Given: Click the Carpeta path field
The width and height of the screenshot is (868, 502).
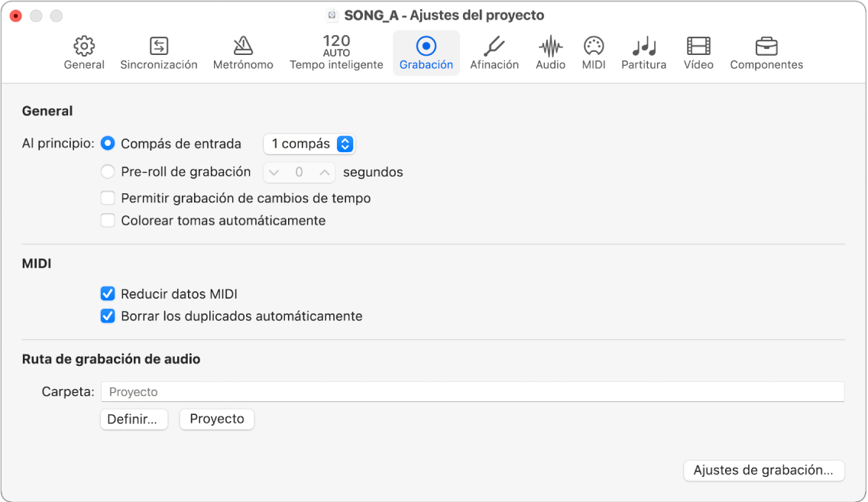Looking at the screenshot, I should click(x=472, y=392).
